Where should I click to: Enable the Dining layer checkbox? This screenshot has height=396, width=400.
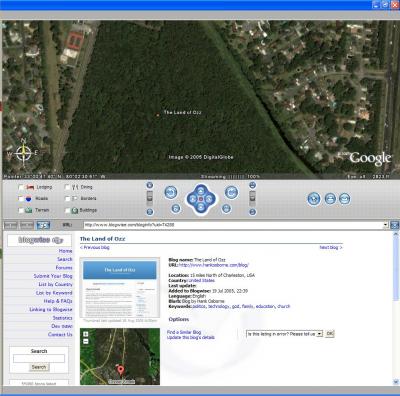click(x=67, y=188)
